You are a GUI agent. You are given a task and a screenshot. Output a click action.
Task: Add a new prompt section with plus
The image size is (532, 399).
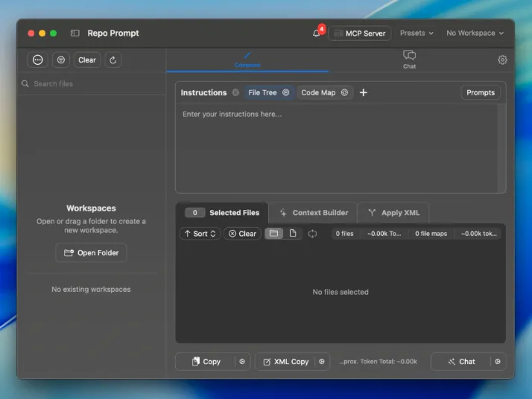click(x=364, y=92)
